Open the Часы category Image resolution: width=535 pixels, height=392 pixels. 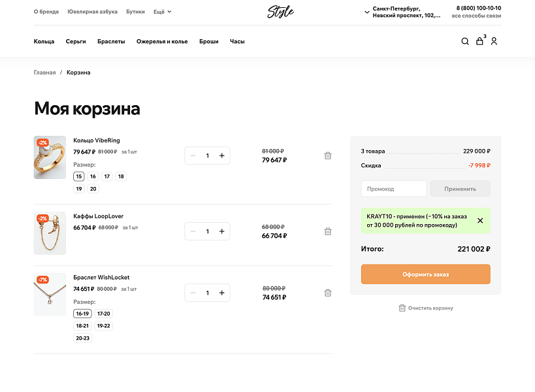236,41
